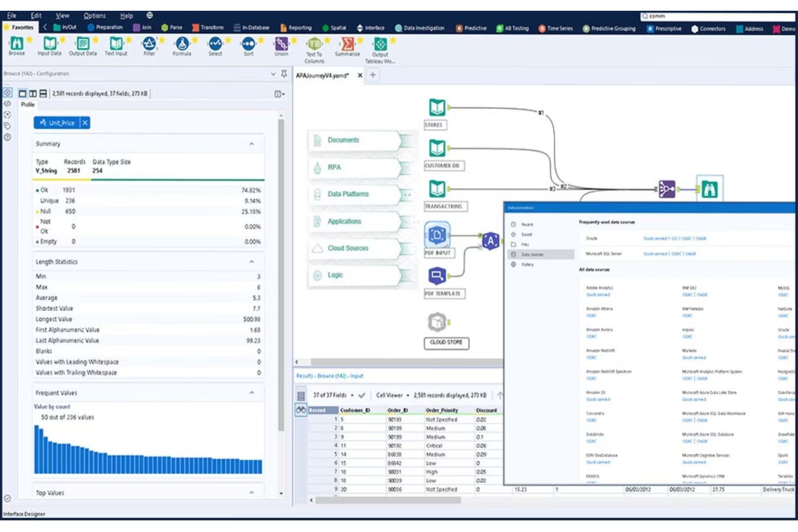The width and height of the screenshot is (798, 532).
Task: Collapse the Frequent Values section
Action: tap(252, 392)
